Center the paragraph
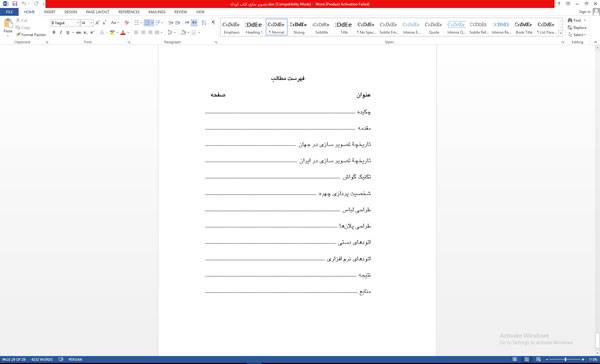The width and height of the screenshot is (600, 364). [x=143, y=33]
